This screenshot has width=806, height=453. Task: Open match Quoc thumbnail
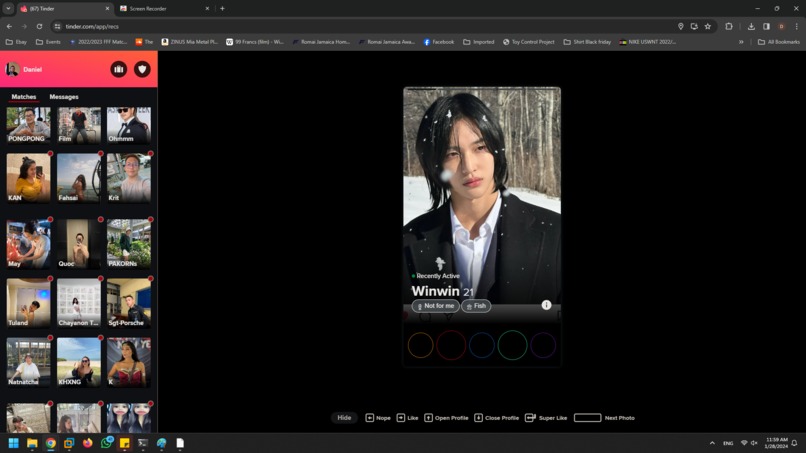79,244
